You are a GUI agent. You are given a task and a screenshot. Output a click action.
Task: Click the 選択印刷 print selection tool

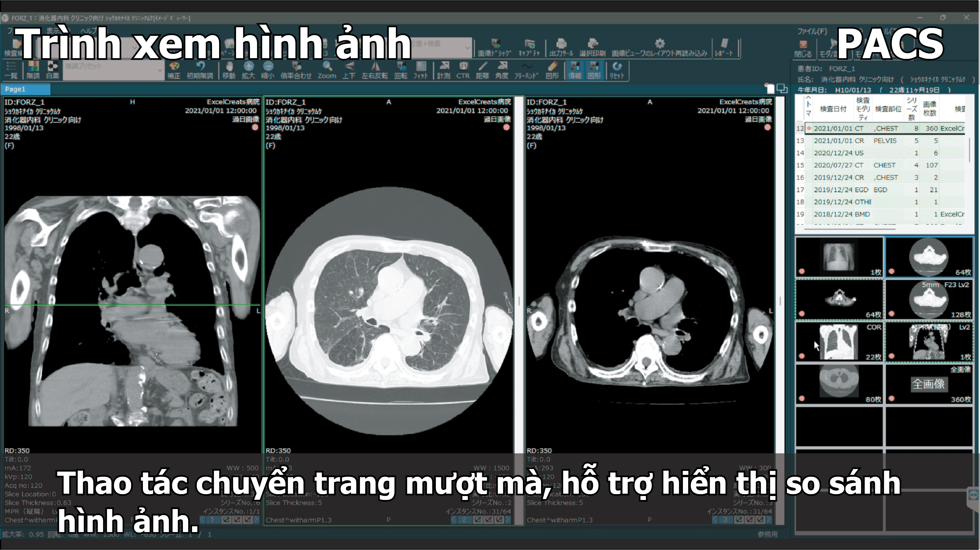pos(592,48)
